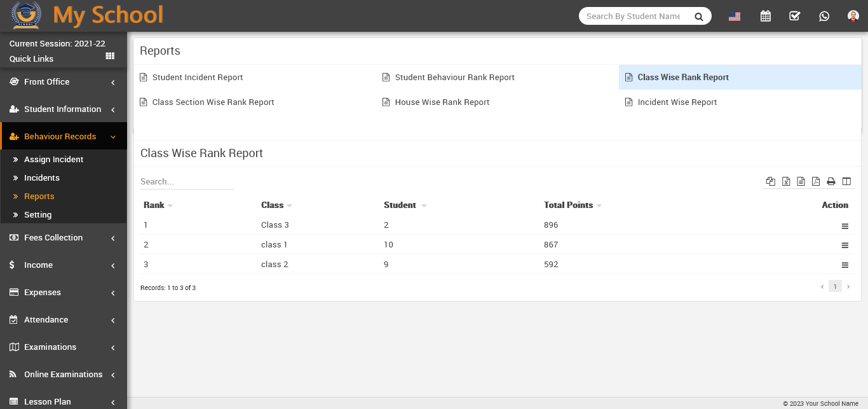
Task: Open the House Wise Rank Report
Action: (x=442, y=102)
